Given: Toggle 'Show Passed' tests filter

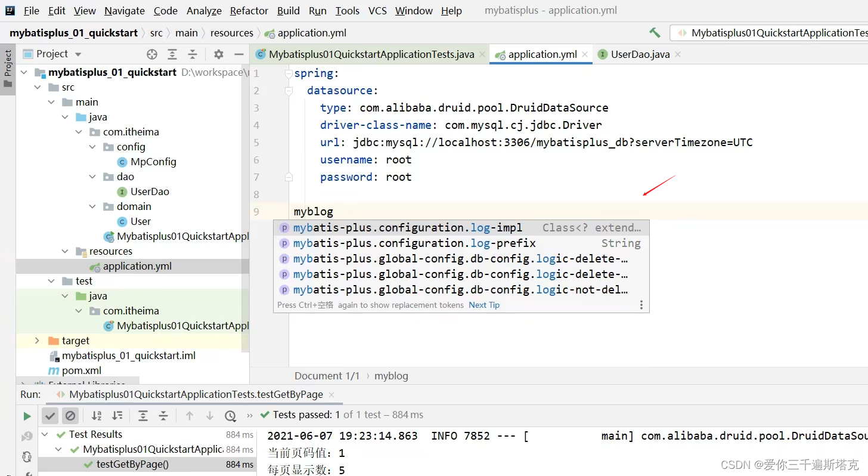Looking at the screenshot, I should point(50,415).
